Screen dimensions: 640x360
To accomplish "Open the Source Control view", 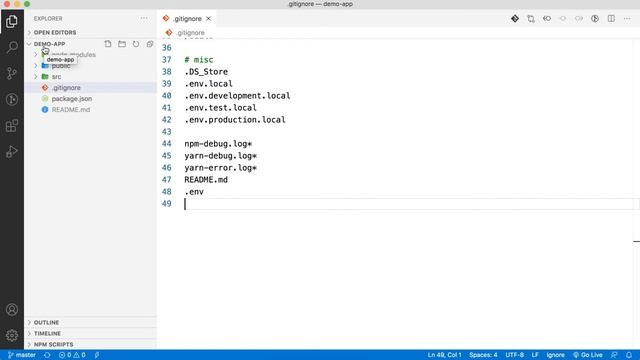I will point(12,73).
